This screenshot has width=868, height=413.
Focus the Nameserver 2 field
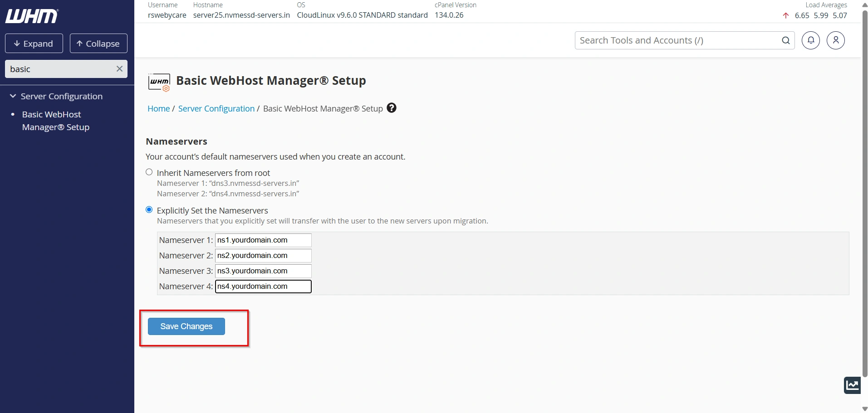click(x=263, y=256)
